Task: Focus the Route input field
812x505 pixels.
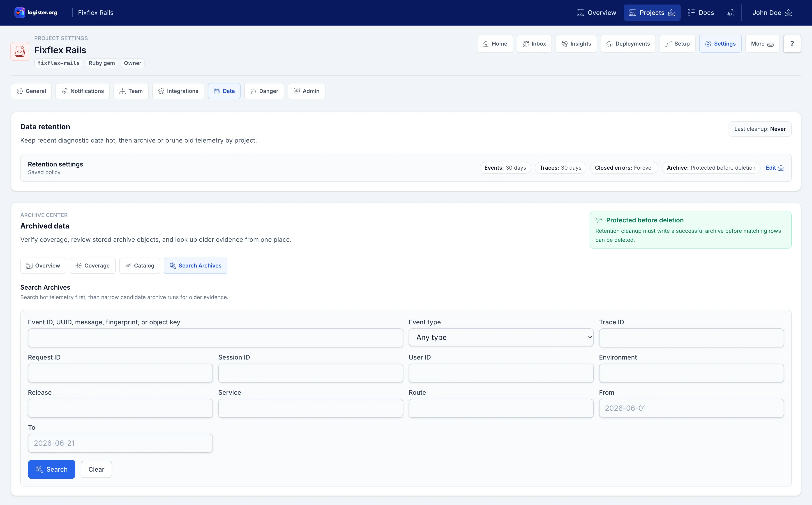Action: [501, 408]
